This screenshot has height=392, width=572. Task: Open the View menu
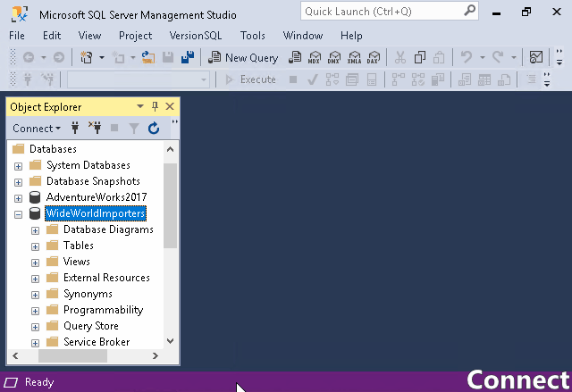[89, 36]
